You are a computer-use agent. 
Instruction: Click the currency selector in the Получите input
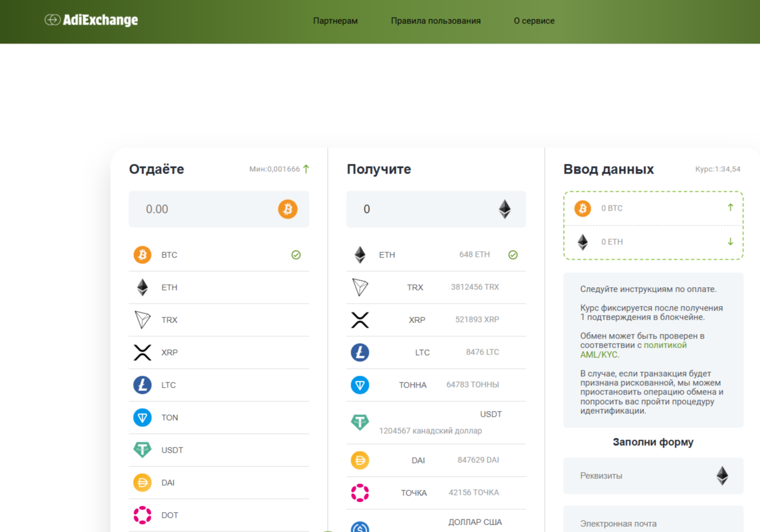tap(505, 209)
